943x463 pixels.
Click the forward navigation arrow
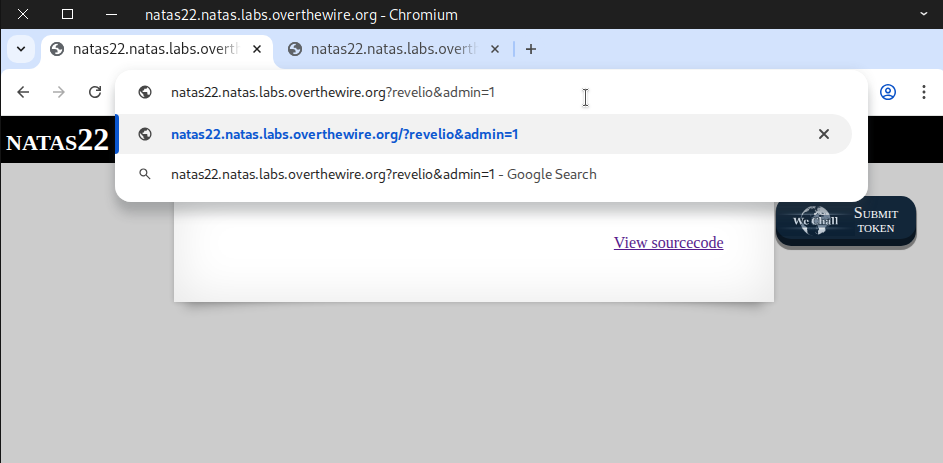coord(59,92)
